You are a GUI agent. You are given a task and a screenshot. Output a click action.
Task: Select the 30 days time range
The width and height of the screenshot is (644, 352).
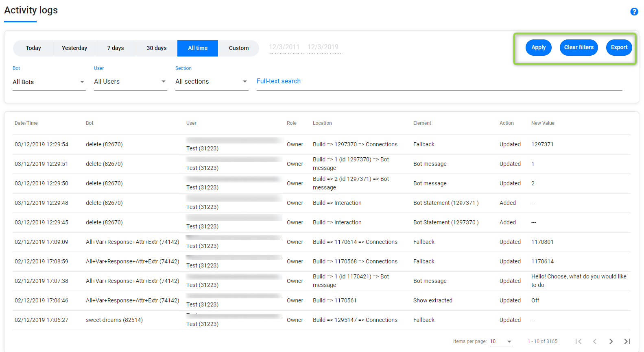click(x=157, y=48)
